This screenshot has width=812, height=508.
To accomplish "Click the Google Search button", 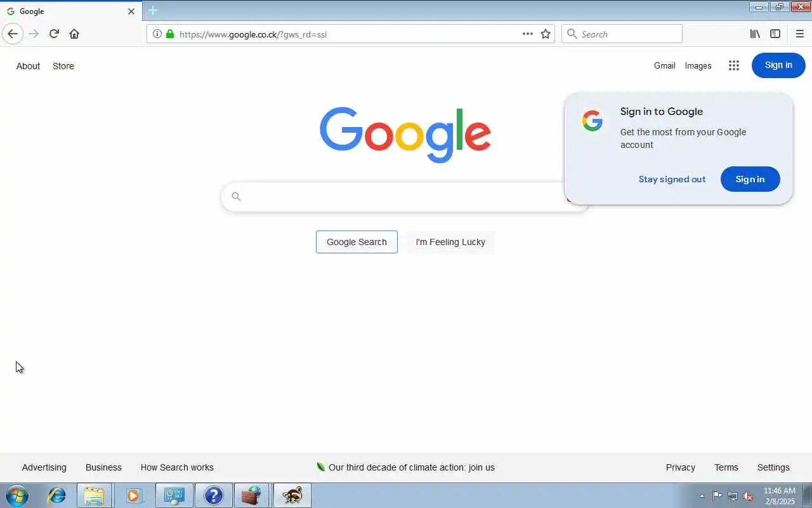I will pos(357,242).
